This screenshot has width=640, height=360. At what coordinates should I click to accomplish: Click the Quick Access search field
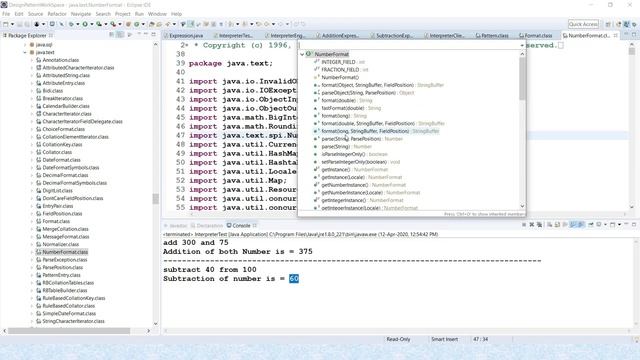[583, 24]
